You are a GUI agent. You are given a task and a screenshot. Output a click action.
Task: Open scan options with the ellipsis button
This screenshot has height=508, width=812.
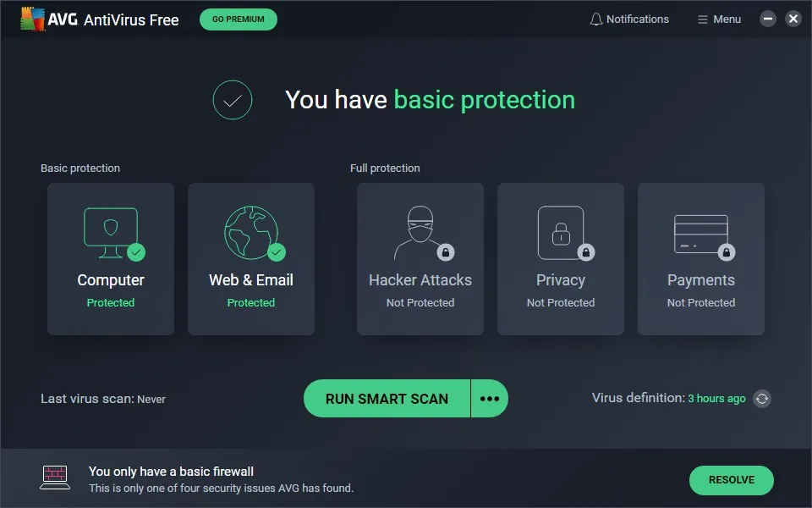pos(489,398)
